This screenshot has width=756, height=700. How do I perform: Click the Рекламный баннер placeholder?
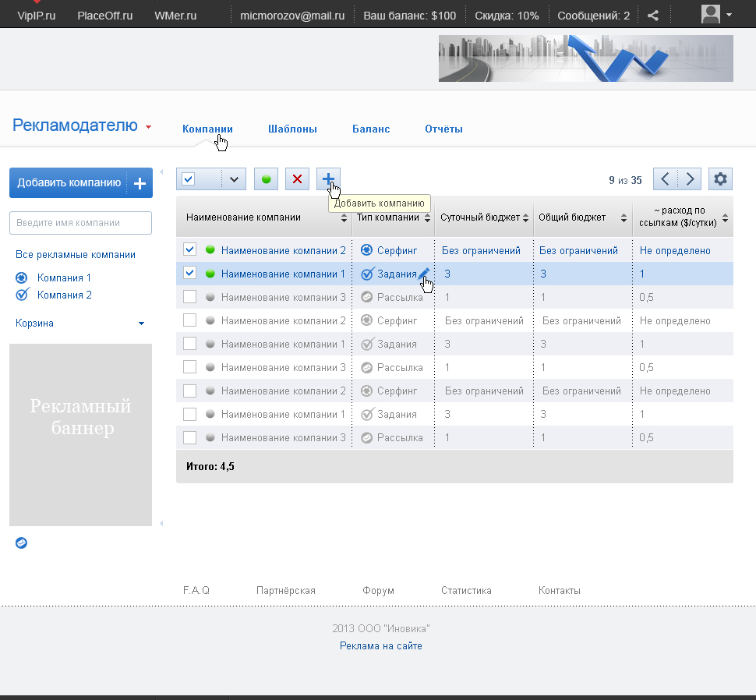pos(80,435)
